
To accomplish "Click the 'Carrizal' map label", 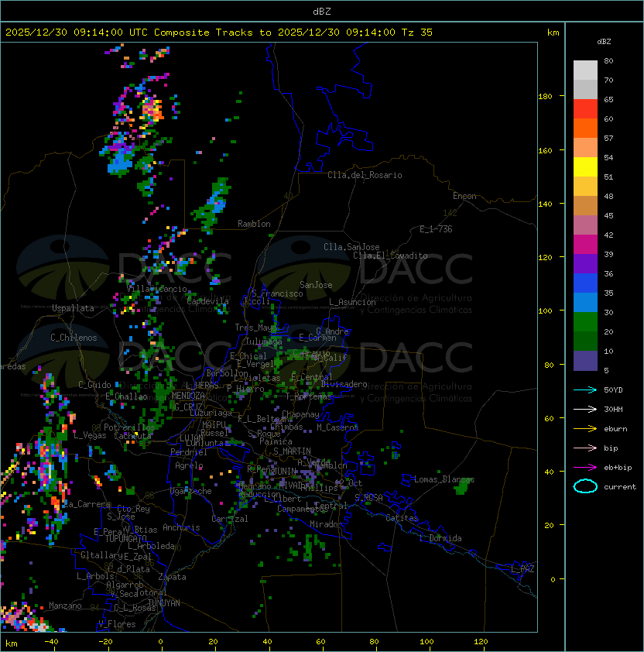I will [230, 519].
